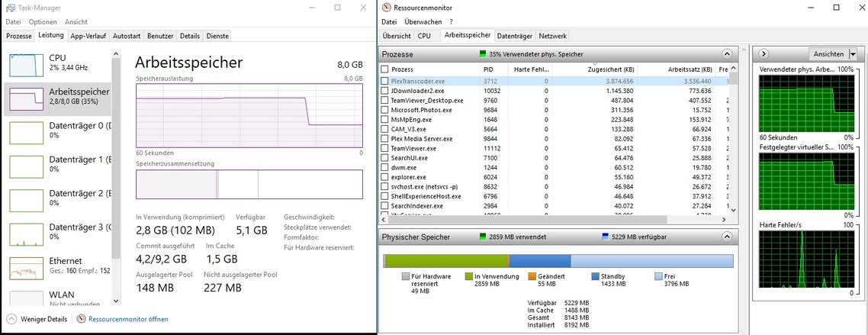
Task: Click light-blue Frei memory bar segment
Action: [x=651, y=261]
